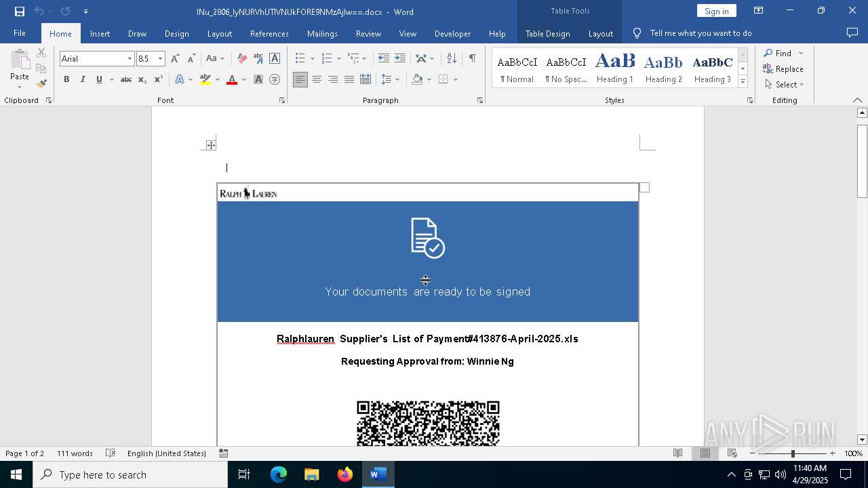This screenshot has height=488, width=868.
Task: Open Task View on the taskbar
Action: coord(244,474)
